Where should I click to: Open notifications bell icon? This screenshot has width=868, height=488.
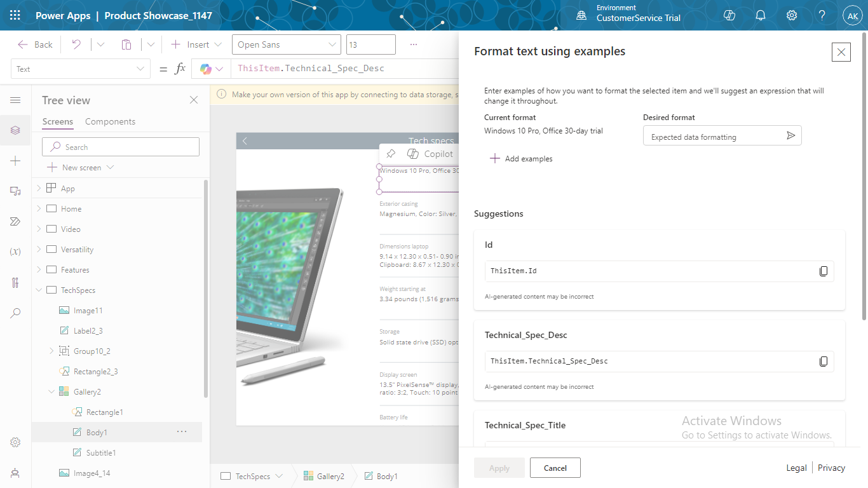(761, 15)
